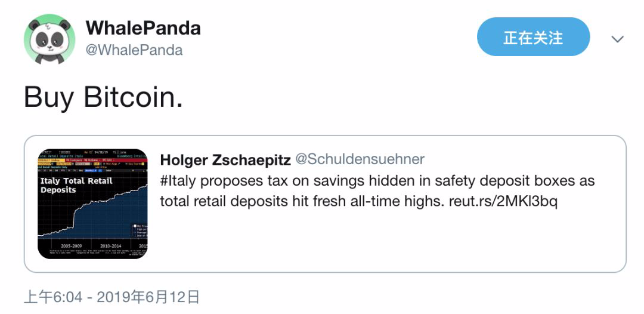Open the Italy Total Retail Deposits chart thumbnail
The height and width of the screenshot is (314, 644).
tap(92, 204)
